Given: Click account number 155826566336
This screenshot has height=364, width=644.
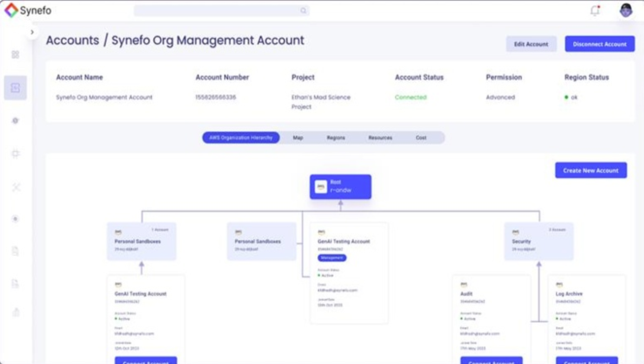Looking at the screenshot, I should (x=216, y=97).
